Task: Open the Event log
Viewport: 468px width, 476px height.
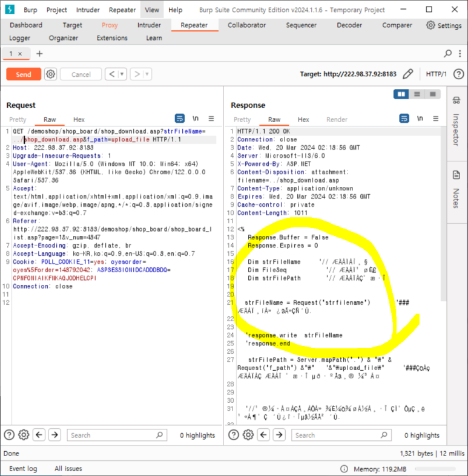Action: (23, 468)
